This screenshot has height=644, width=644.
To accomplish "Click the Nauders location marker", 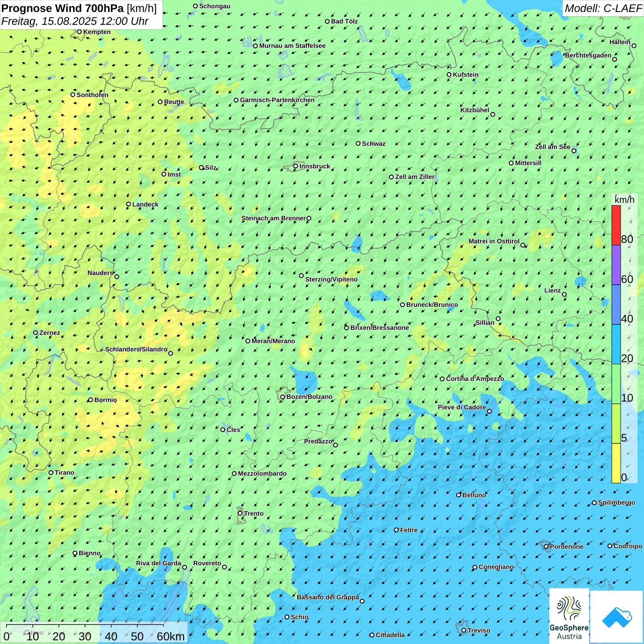I will pos(117,276).
